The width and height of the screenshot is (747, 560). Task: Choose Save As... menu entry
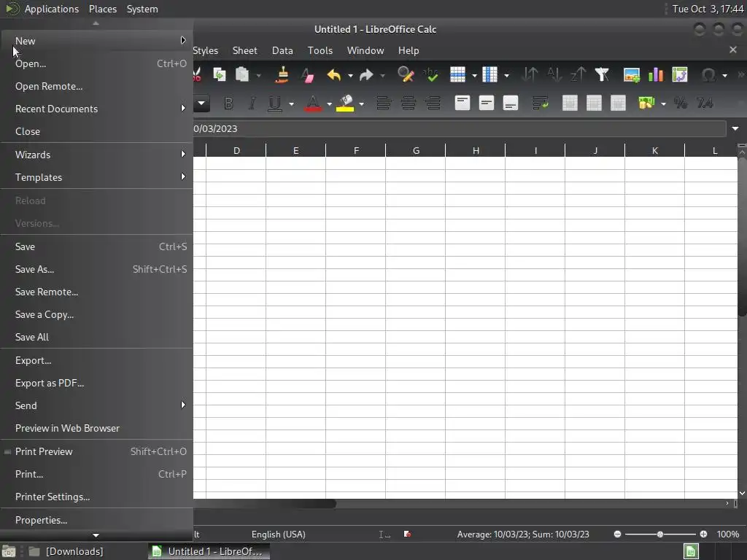tap(97, 269)
